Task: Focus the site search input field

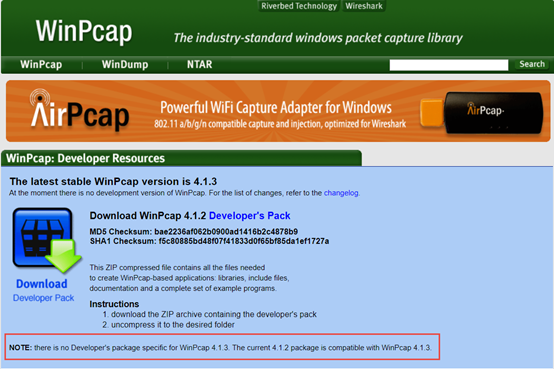Action: 449,65
